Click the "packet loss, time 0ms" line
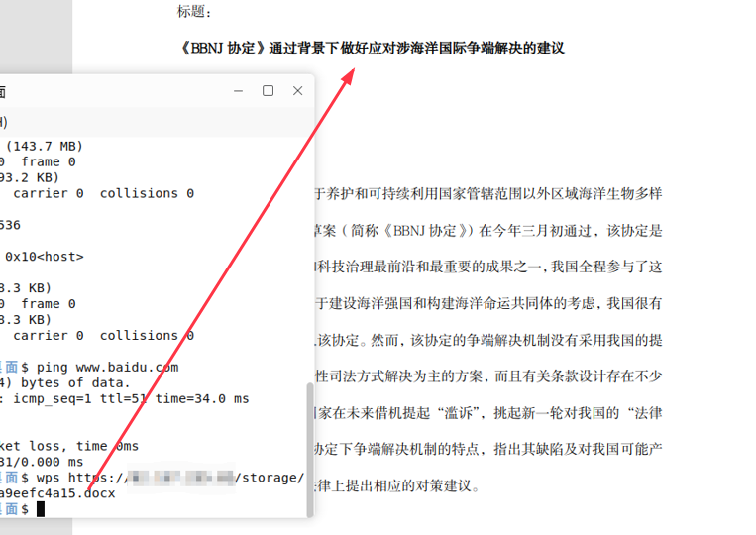The height and width of the screenshot is (535, 756). pos(69,446)
